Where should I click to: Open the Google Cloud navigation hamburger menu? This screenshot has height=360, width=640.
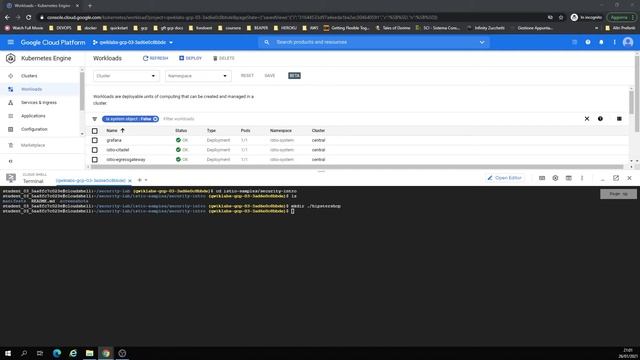11,42
